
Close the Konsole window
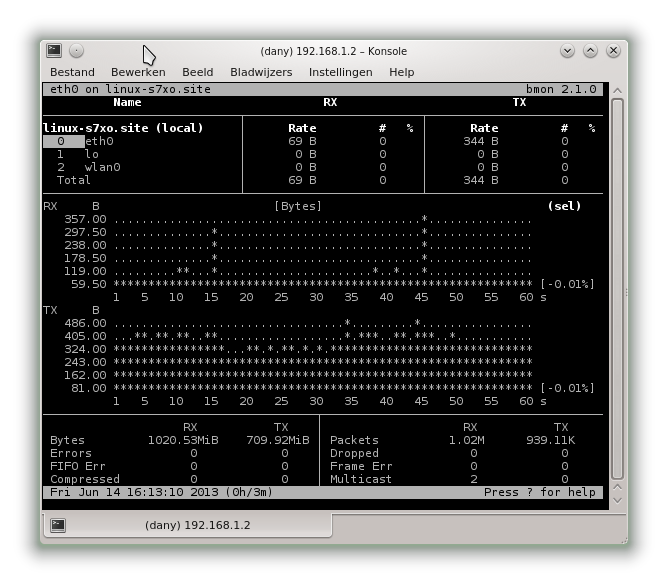coord(613,51)
